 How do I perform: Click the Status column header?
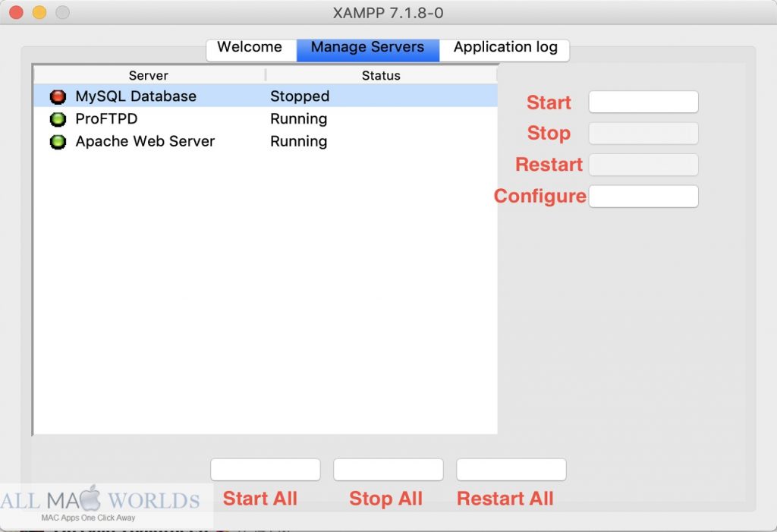381,75
